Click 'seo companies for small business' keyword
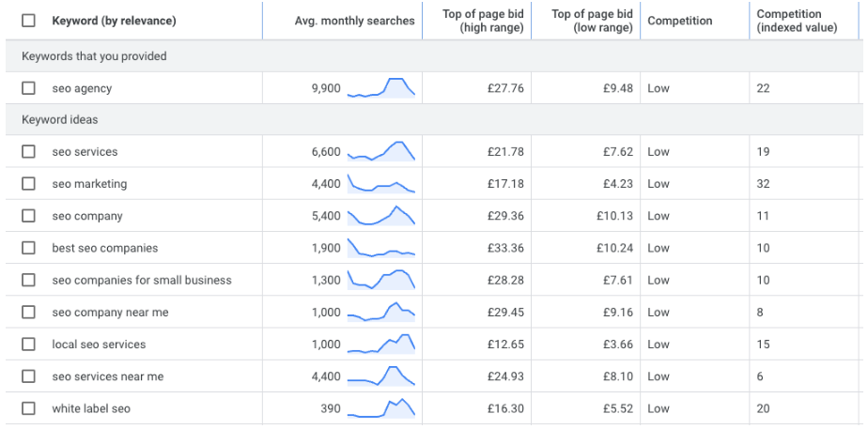This screenshot has width=868, height=429. click(x=142, y=280)
